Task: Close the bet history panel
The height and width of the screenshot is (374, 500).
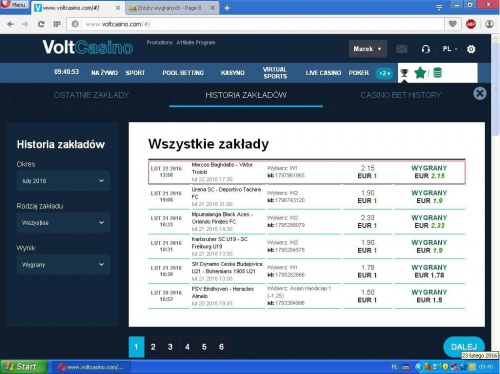Action: [x=480, y=94]
